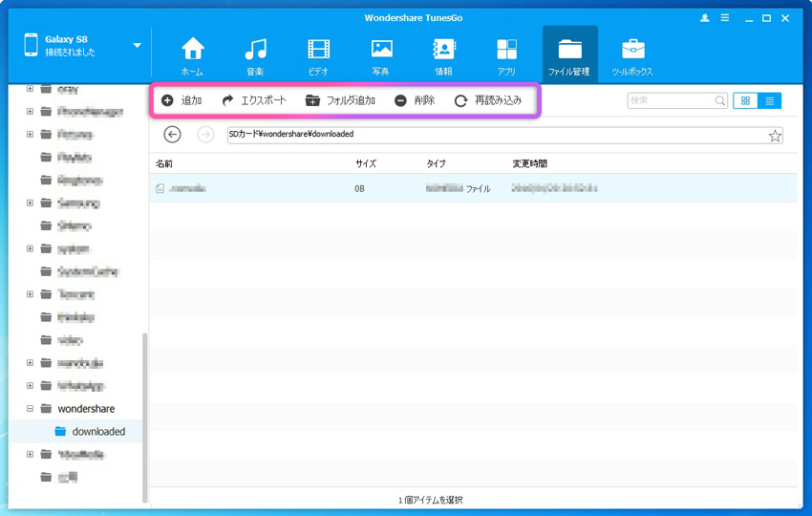This screenshot has height=516, width=812.
Task: Switch to list view
Action: point(770,100)
